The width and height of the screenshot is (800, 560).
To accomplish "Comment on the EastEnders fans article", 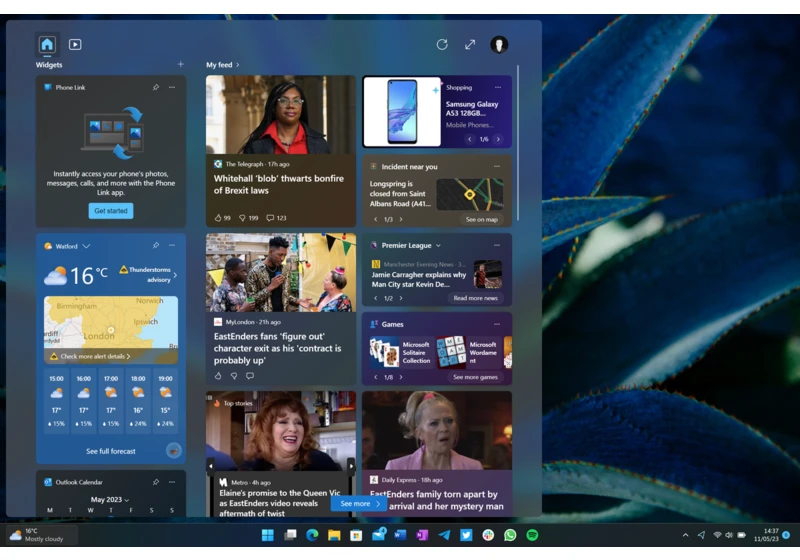I will click(249, 376).
